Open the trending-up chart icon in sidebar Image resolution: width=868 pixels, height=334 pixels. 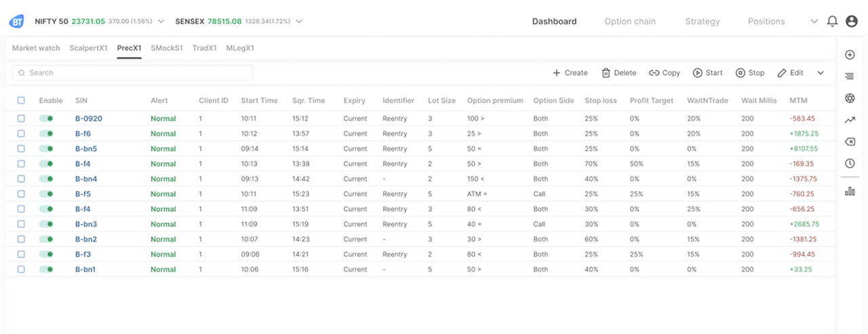(x=850, y=120)
